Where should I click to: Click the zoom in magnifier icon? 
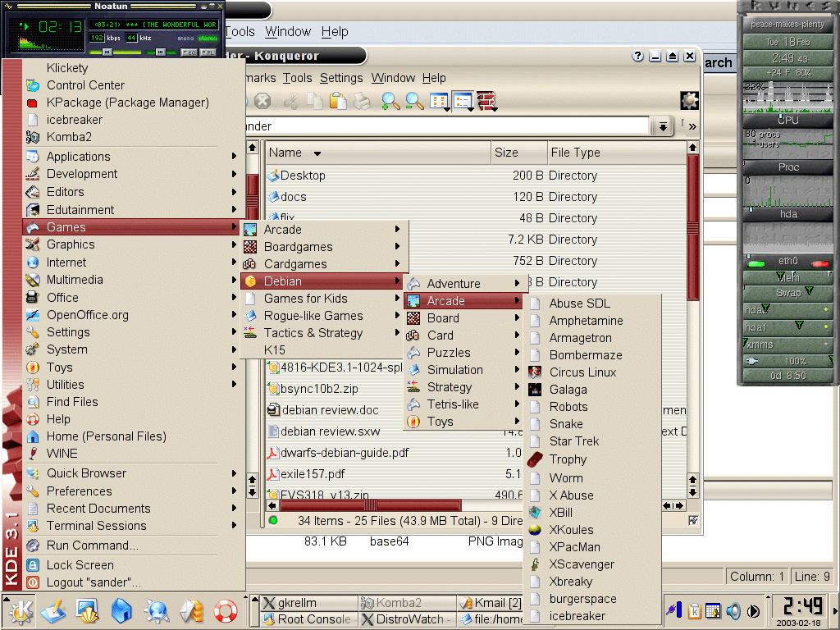390,101
